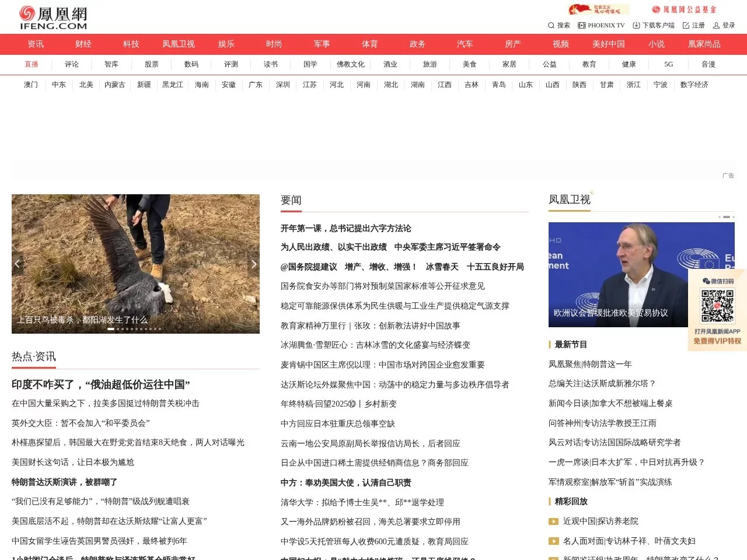Open headline 开年第一课，总书记提出六字方法论

tap(344, 228)
